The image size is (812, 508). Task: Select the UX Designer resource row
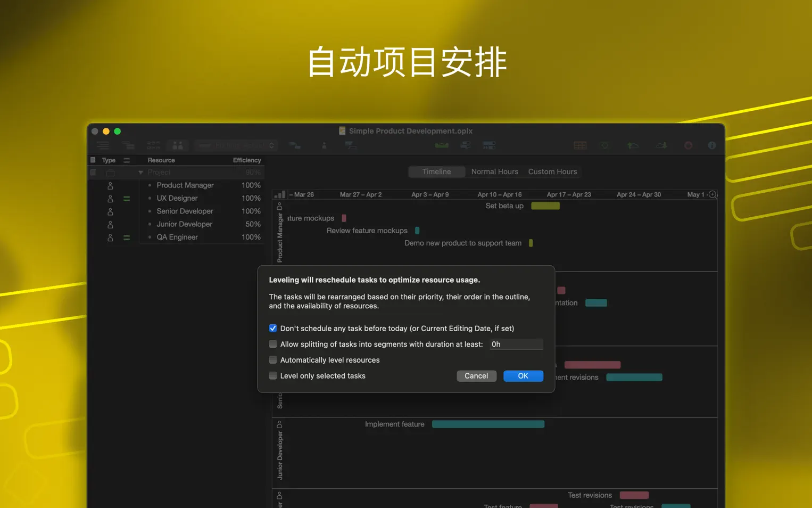coord(176,198)
